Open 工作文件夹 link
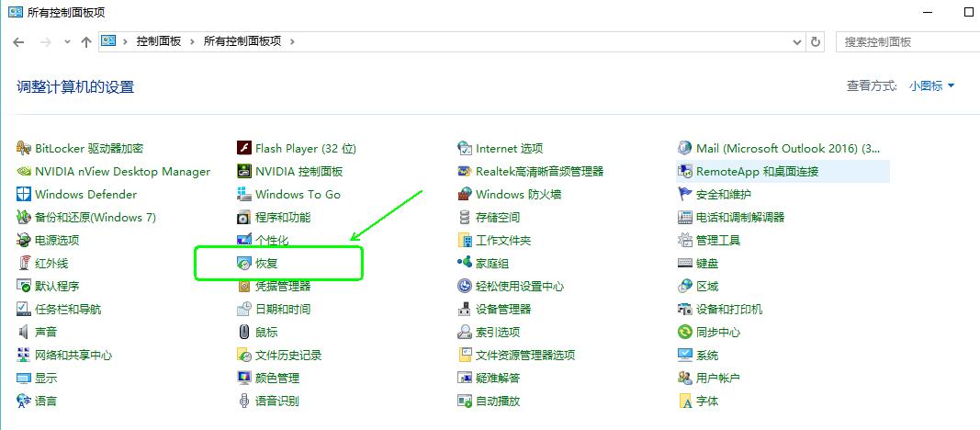 [503, 240]
